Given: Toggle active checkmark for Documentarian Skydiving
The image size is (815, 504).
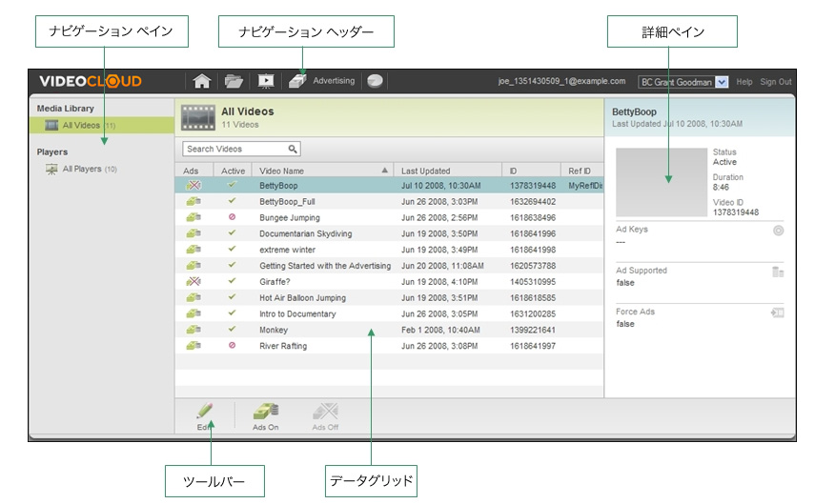Looking at the screenshot, I should pos(233,232).
